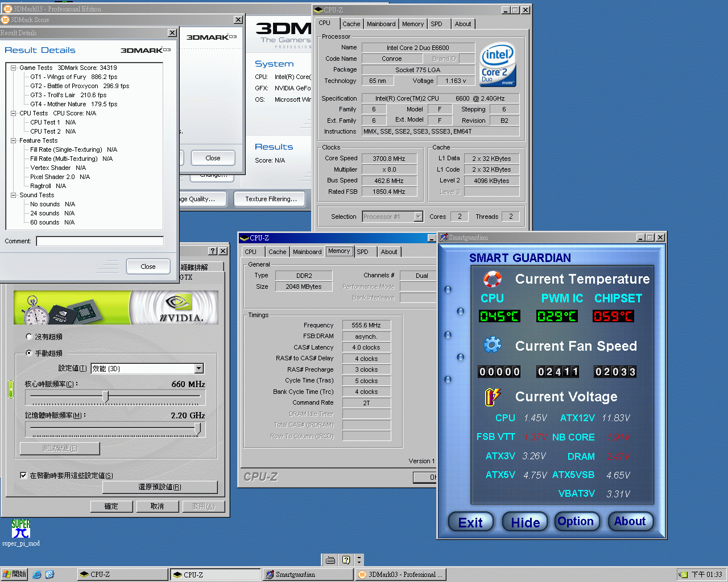Click the fan speed gear icon
The height and width of the screenshot is (582, 728).
pyautogui.click(x=492, y=345)
